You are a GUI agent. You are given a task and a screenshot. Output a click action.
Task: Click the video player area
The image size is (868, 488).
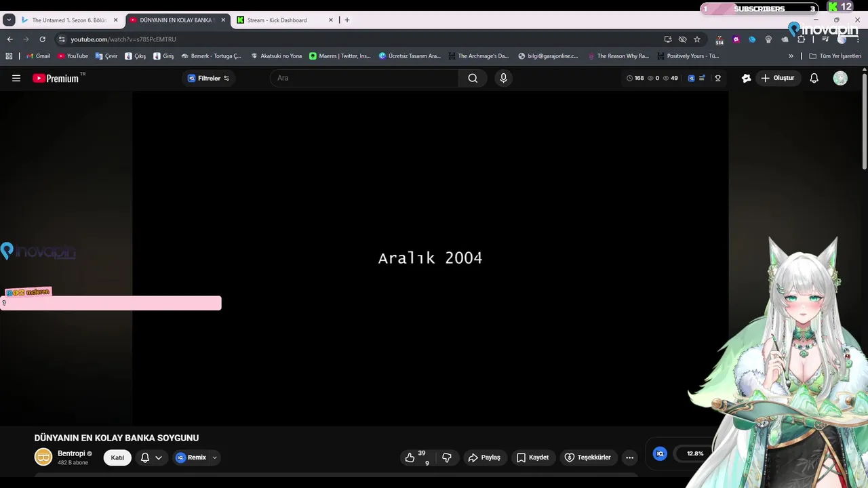(x=430, y=258)
